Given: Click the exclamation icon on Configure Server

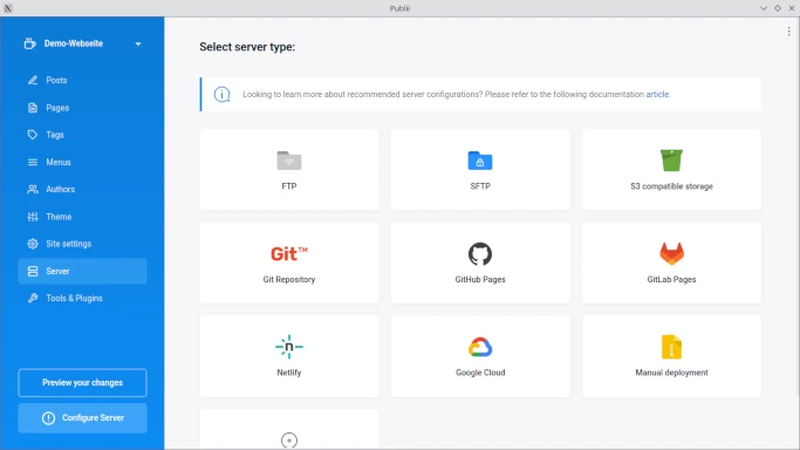Looking at the screenshot, I should (48, 418).
